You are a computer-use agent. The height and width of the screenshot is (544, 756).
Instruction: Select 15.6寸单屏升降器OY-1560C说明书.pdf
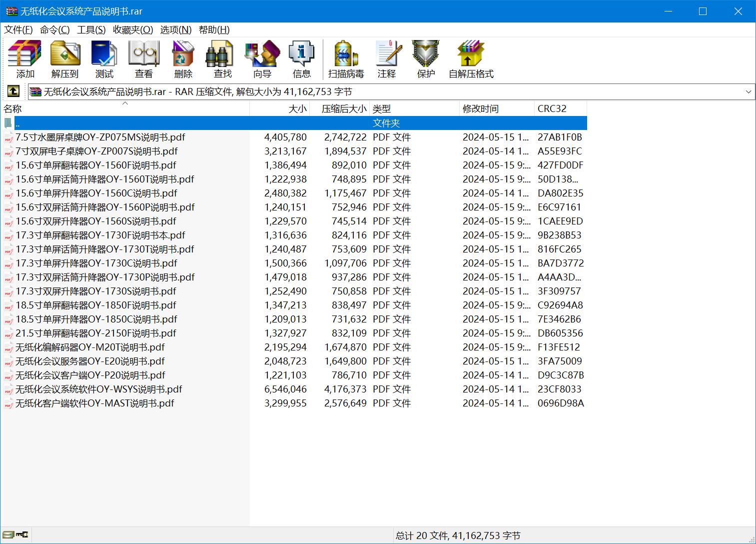coord(294,193)
